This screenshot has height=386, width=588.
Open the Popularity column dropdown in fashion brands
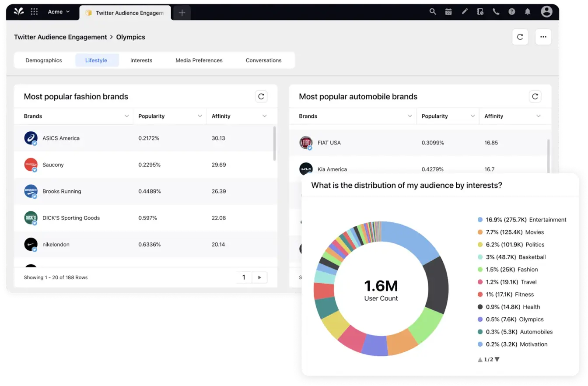point(200,116)
